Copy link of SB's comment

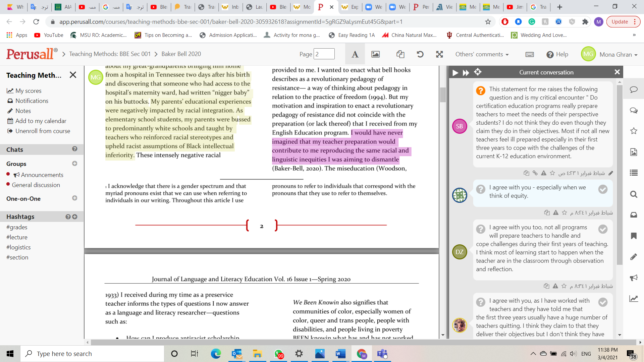pyautogui.click(x=535, y=173)
